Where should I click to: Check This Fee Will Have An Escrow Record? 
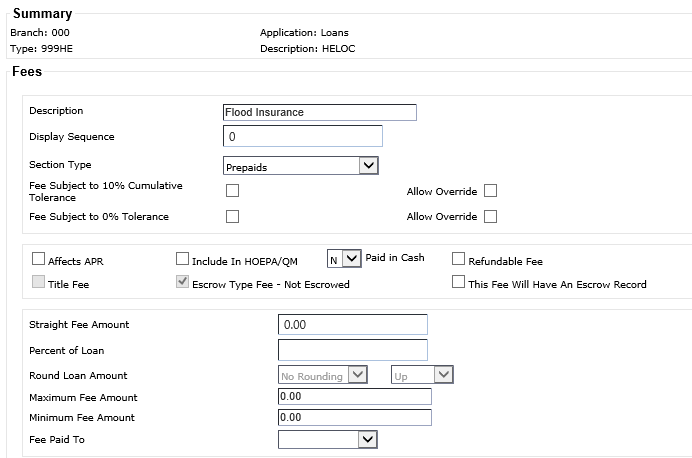tap(459, 282)
